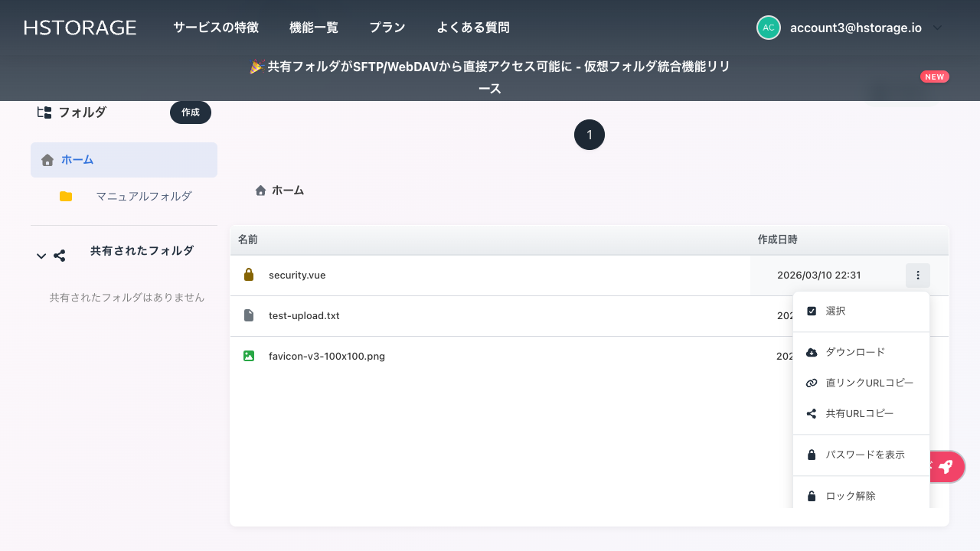Open the security.vue file
980x551 pixels.
[x=297, y=275]
